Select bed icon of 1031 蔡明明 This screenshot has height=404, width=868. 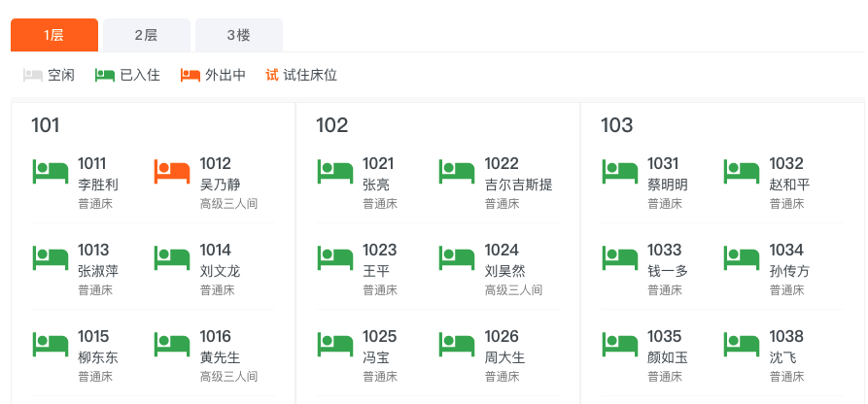[x=620, y=172]
